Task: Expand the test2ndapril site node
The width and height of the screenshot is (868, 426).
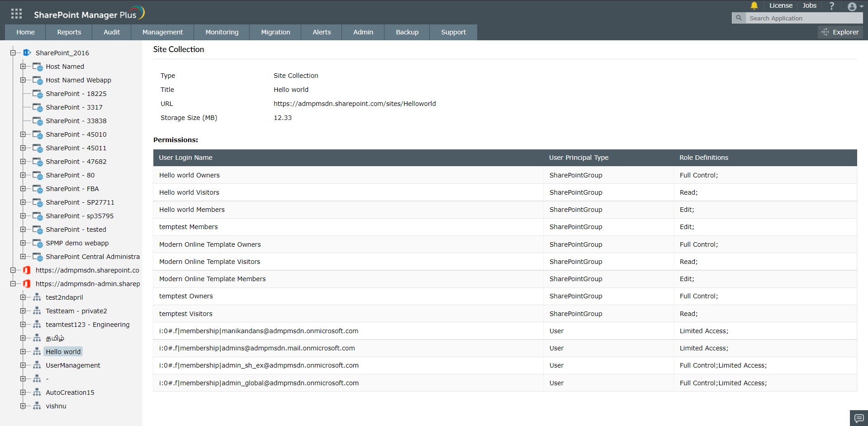Action: pos(23,297)
